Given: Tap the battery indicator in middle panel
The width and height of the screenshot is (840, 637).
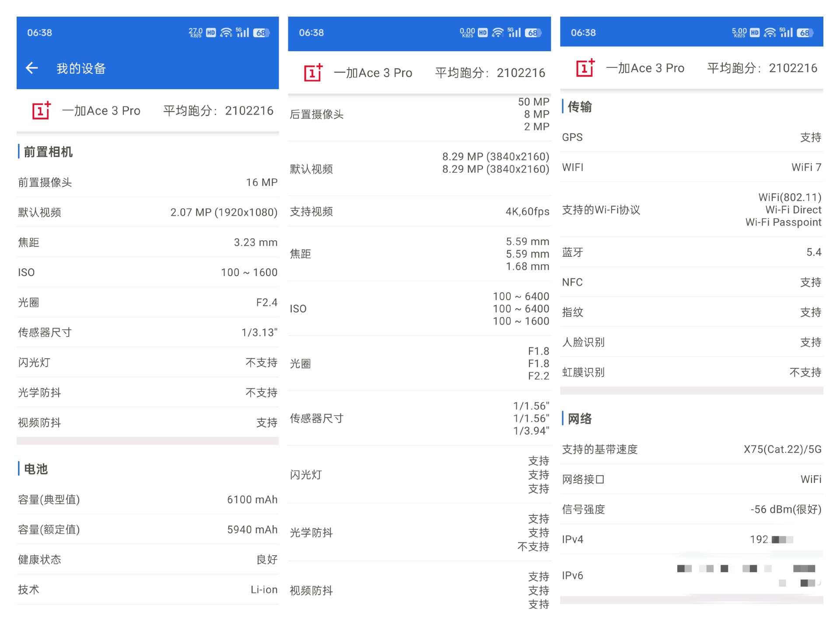Looking at the screenshot, I should tap(533, 33).
